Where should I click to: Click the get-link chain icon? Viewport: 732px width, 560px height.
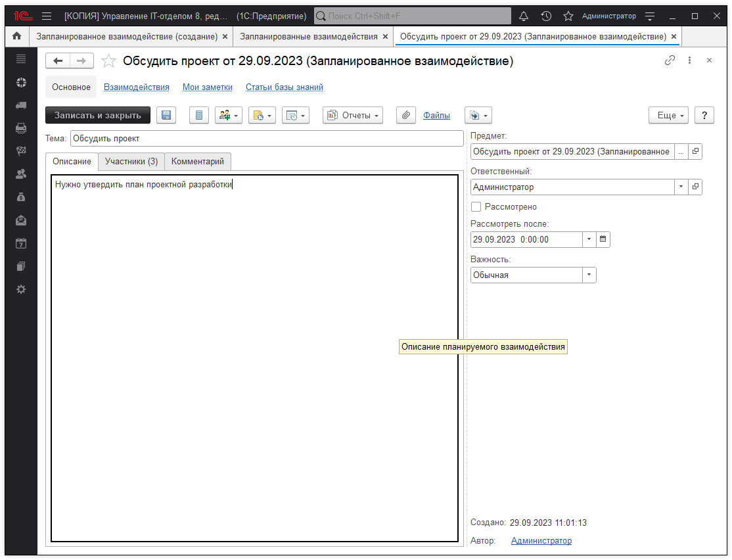tap(670, 60)
